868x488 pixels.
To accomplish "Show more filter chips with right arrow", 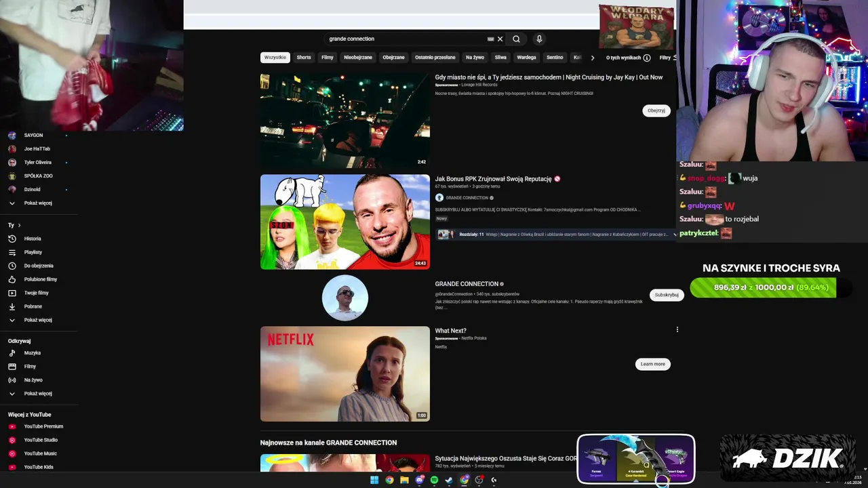I will point(592,58).
